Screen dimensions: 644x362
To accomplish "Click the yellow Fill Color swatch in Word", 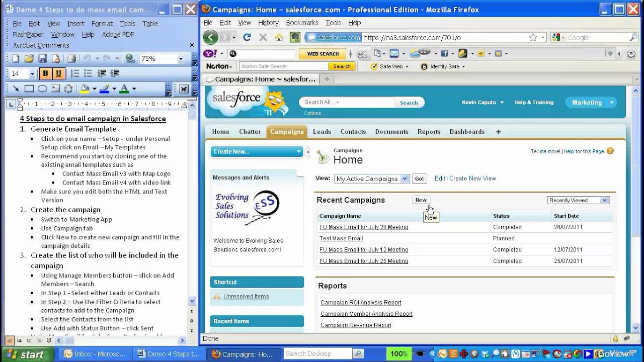I will [85, 89].
